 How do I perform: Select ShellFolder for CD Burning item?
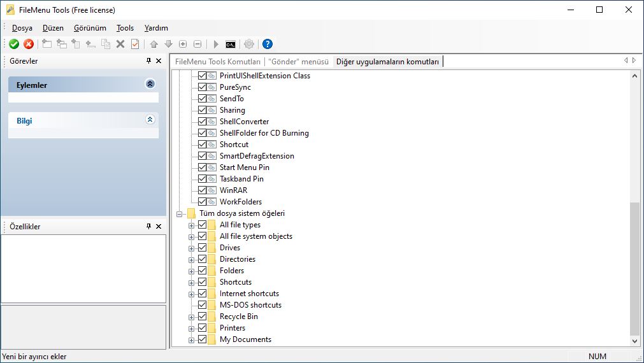[264, 133]
